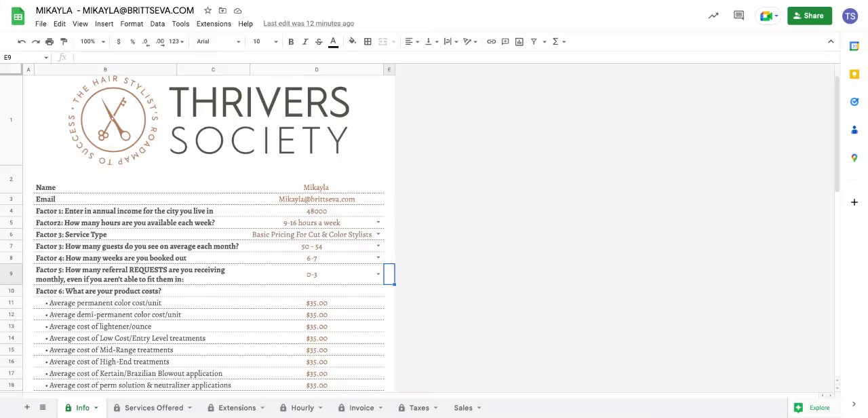Open horizontal align dropdown
Screen dimensions: 868x418
click(412, 41)
